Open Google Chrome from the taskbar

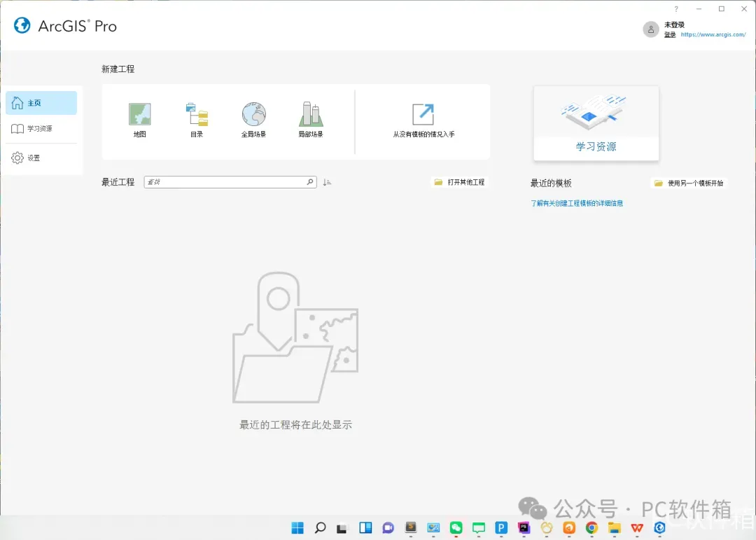pyautogui.click(x=591, y=528)
